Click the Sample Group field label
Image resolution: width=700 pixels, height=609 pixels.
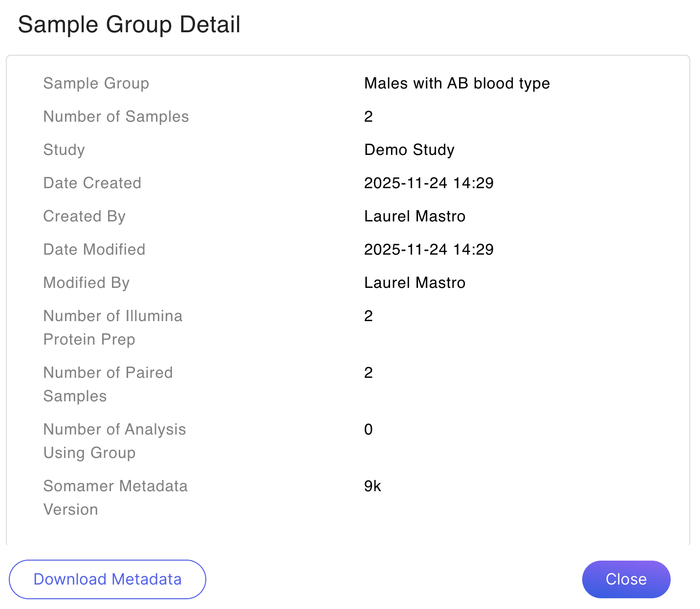tap(96, 84)
